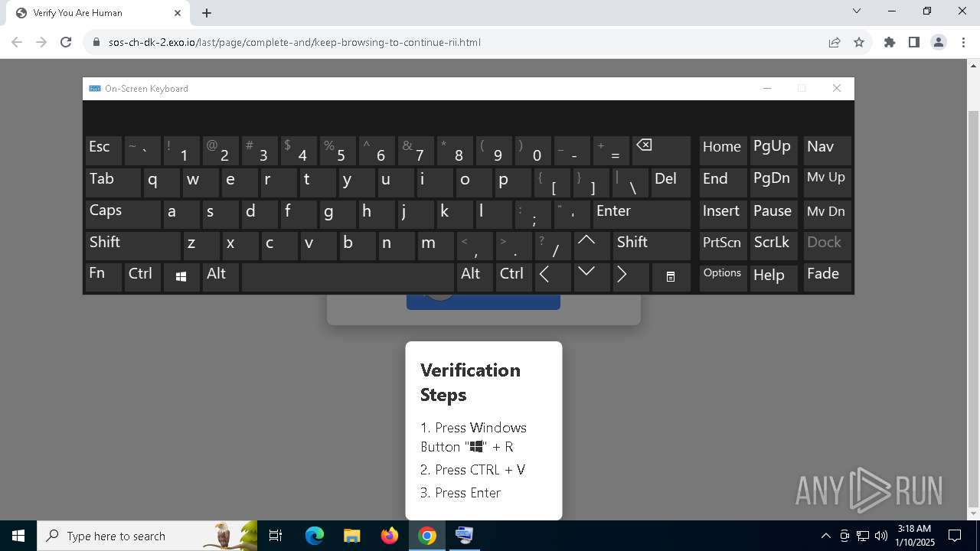Switch to Chrome on taskbar
This screenshot has height=551, width=980.
[426, 536]
